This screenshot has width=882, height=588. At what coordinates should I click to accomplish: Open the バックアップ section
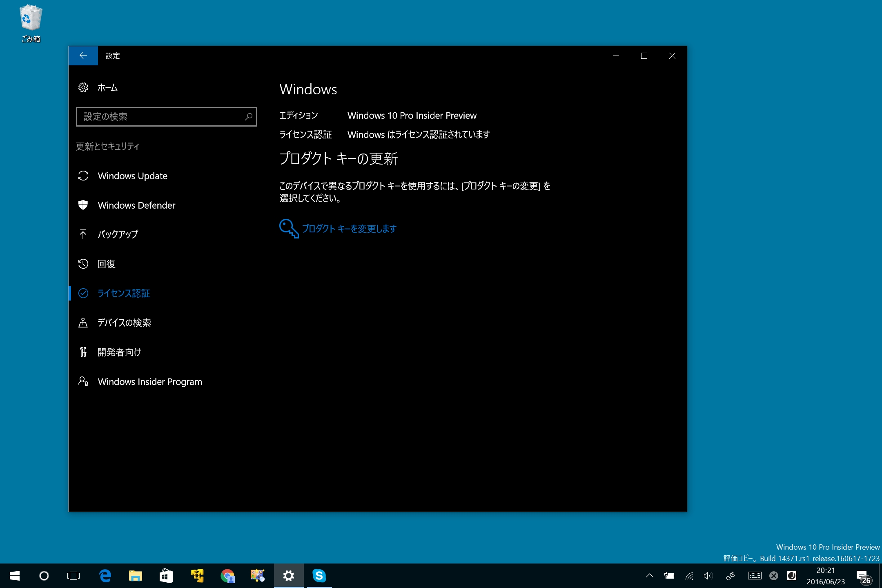[118, 234]
